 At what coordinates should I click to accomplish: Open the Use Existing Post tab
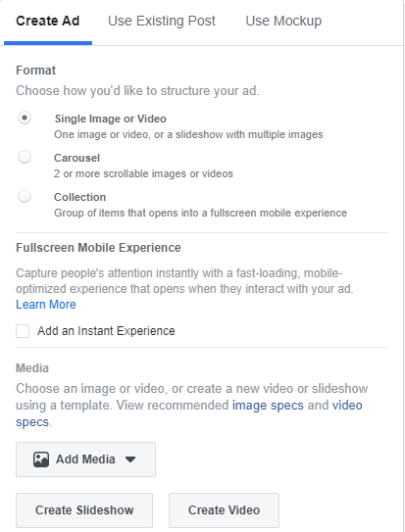click(x=162, y=21)
